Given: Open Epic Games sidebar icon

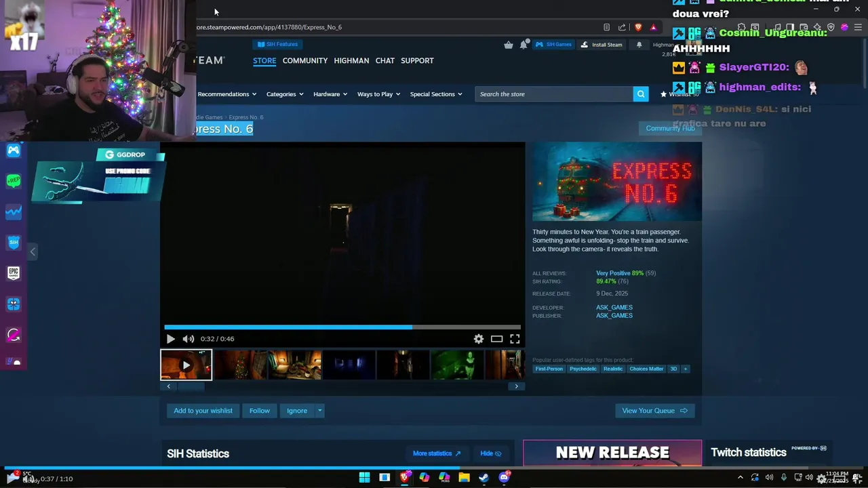Looking at the screenshot, I should click(x=14, y=273).
